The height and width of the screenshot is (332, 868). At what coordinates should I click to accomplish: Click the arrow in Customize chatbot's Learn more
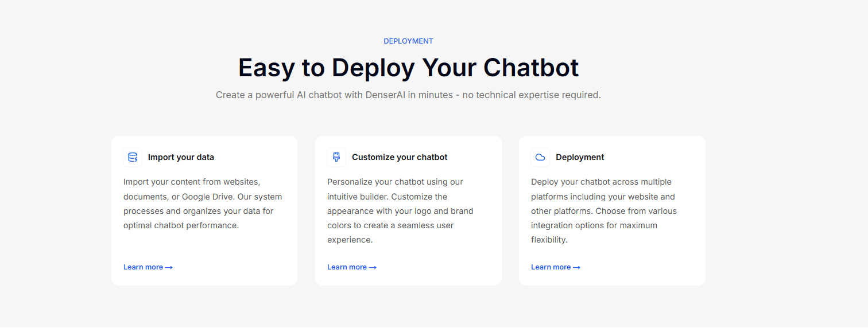click(x=373, y=267)
